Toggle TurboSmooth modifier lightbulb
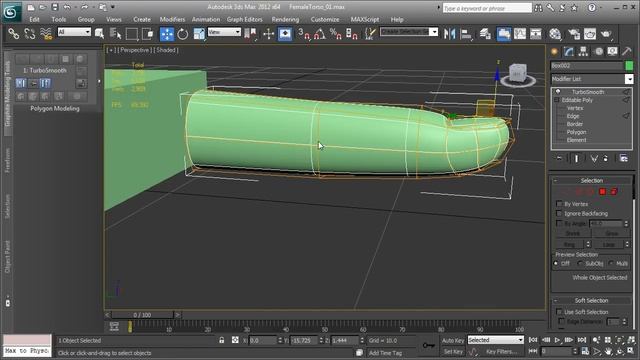Image resolution: width=640 pixels, height=360 pixels. [x=558, y=92]
